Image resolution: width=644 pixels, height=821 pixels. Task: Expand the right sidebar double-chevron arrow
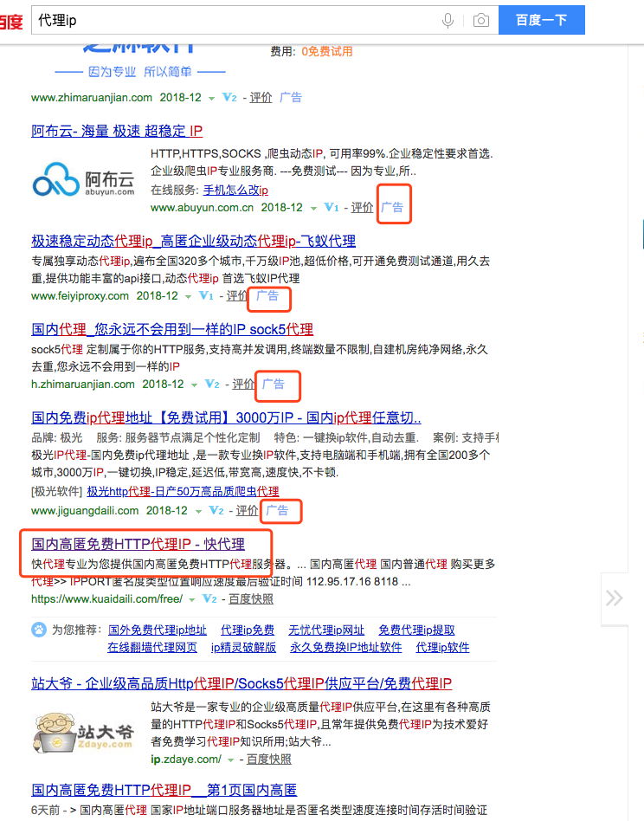pyautogui.click(x=615, y=598)
